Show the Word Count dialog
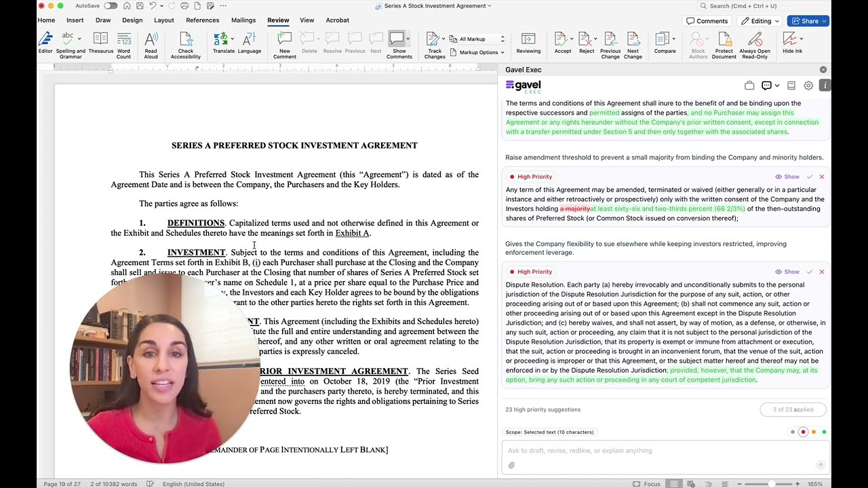Viewport: 868px width, 488px height. [x=123, y=45]
